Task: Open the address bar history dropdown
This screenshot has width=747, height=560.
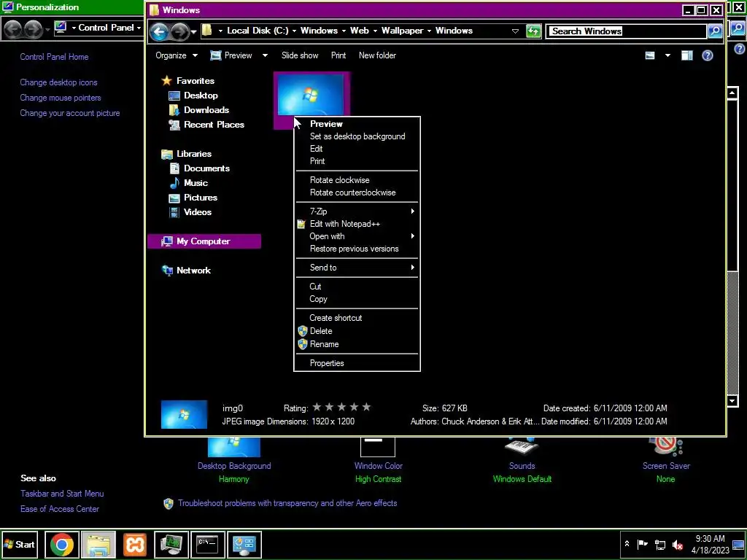Action: tap(515, 31)
